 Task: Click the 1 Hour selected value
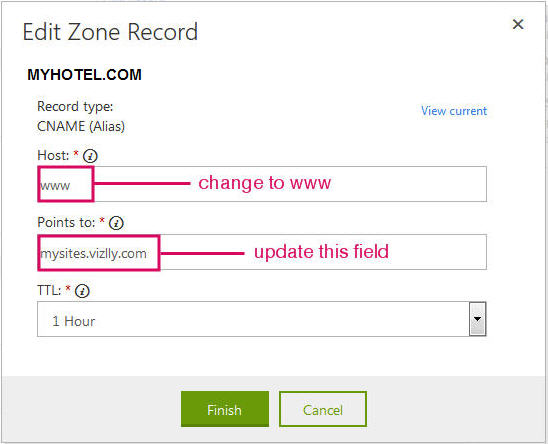[73, 321]
